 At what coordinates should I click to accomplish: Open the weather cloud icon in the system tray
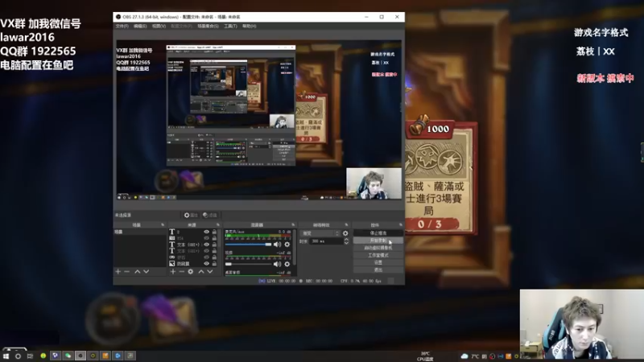pyautogui.click(x=464, y=356)
